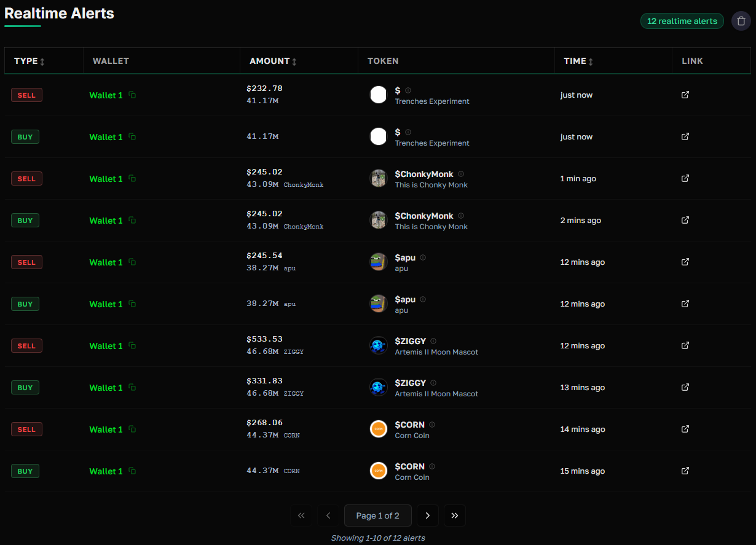The width and height of the screenshot is (756, 545).
Task: Copy wallet address in CORN BUY row
Action: point(132,471)
